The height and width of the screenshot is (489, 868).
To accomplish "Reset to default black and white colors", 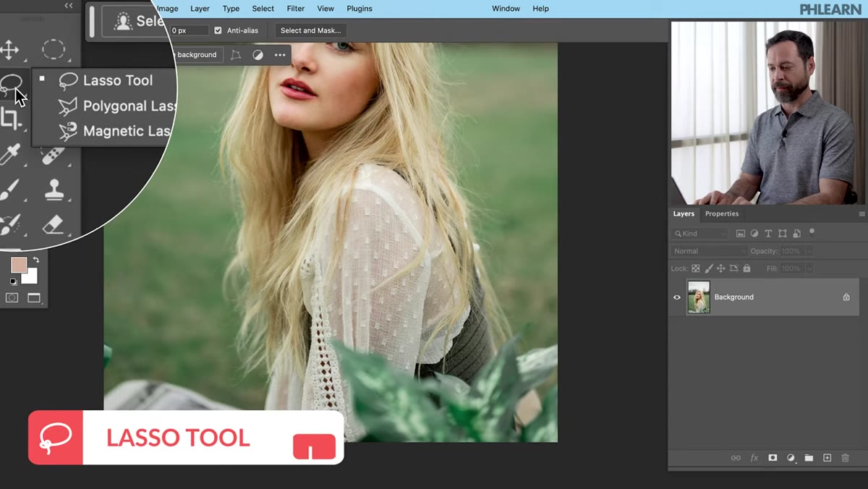I will [13, 281].
